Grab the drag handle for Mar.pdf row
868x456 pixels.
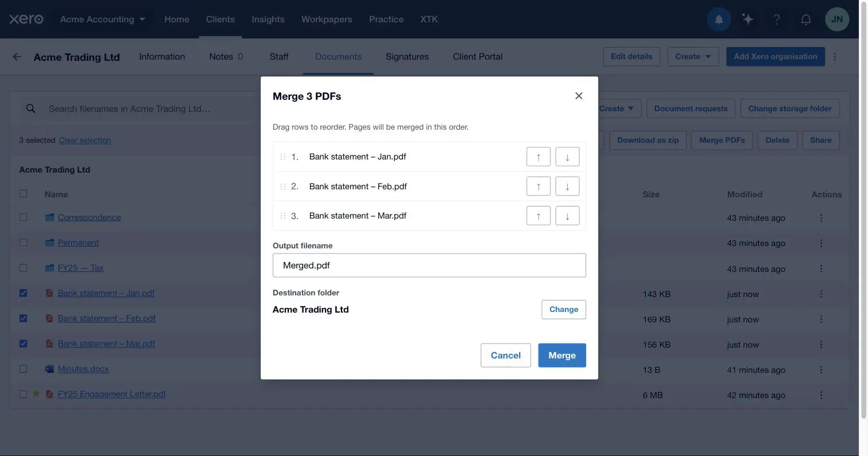click(282, 216)
